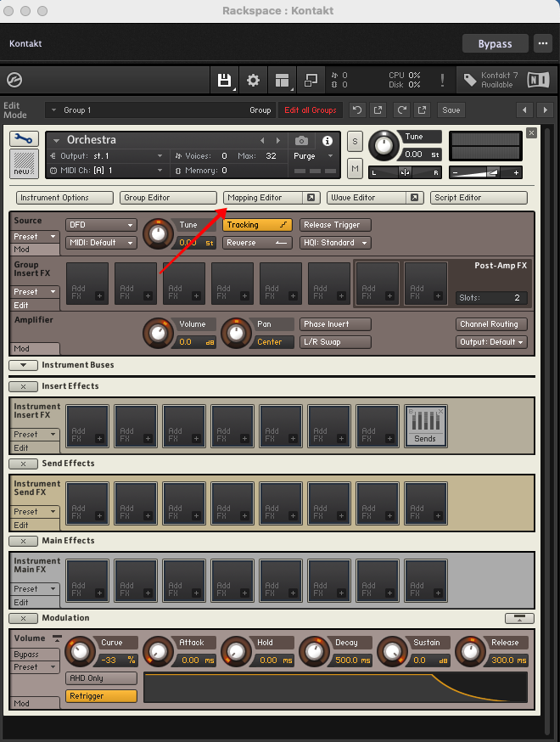560x742 pixels.
Task: Toggle Reverse playback
Action: (x=257, y=243)
